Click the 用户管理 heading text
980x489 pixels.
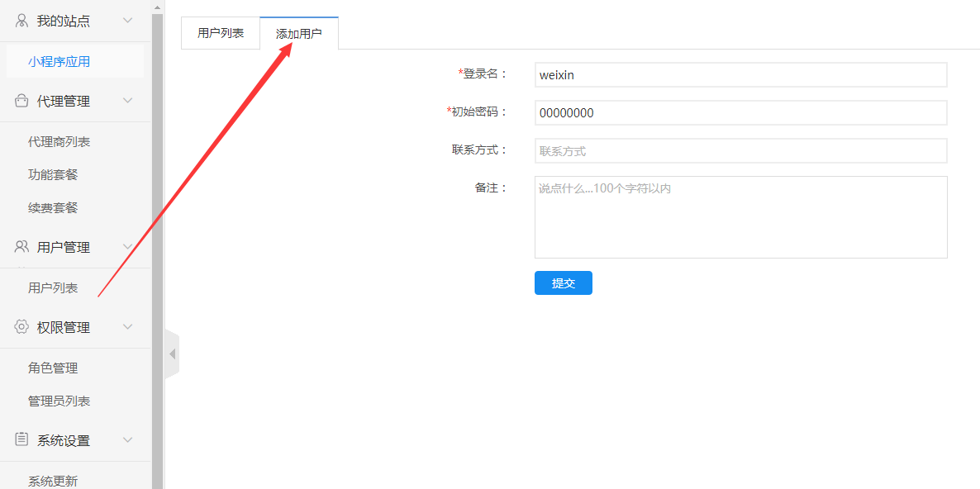click(63, 247)
